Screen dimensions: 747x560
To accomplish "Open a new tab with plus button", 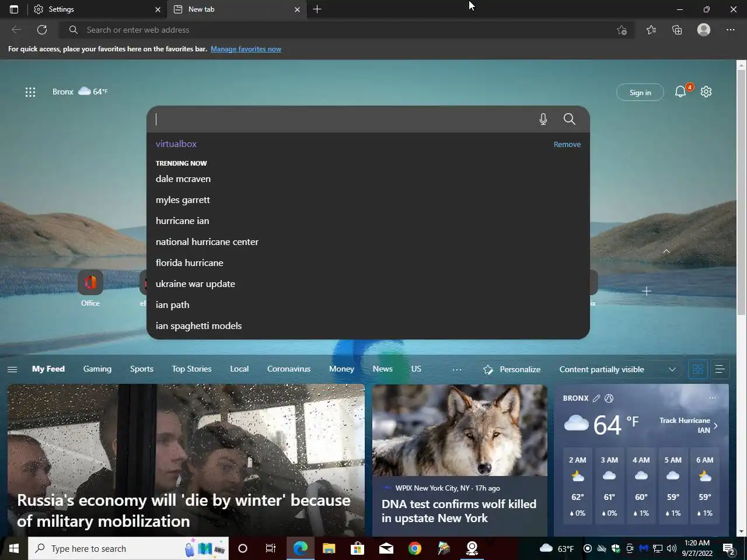I will [x=317, y=9].
